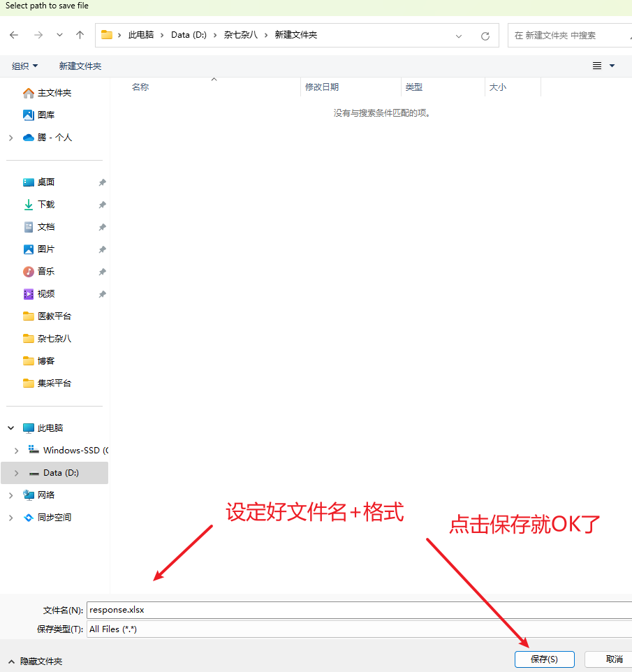The image size is (632, 672).
Task: Open the 博客 folder
Action: (x=46, y=361)
